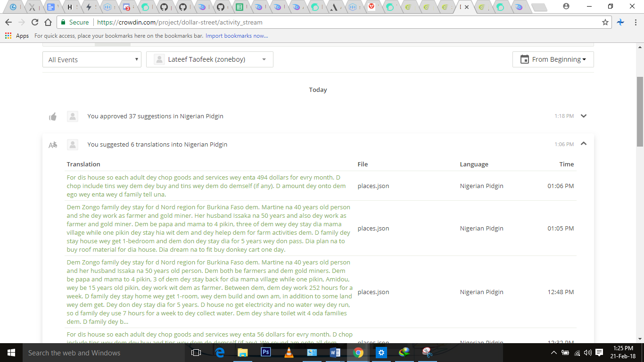Switch to the tab with the letter H icon
Image resolution: width=644 pixels, height=362 pixels.
coord(70,7)
